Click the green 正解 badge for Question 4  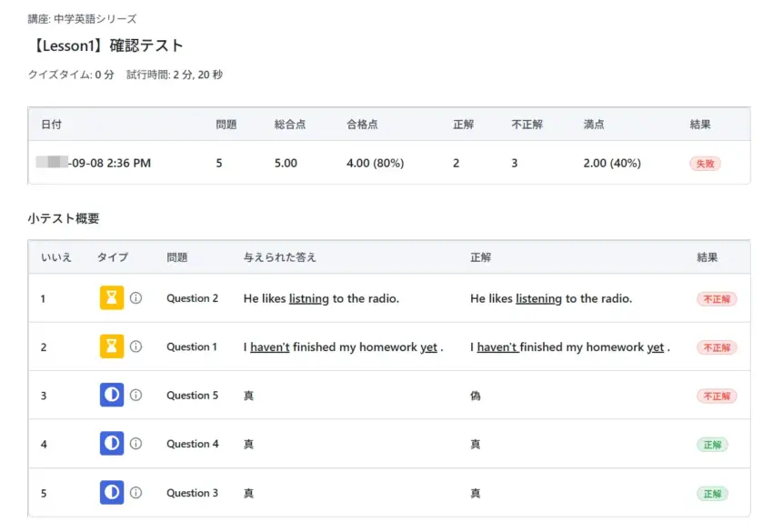(x=712, y=445)
